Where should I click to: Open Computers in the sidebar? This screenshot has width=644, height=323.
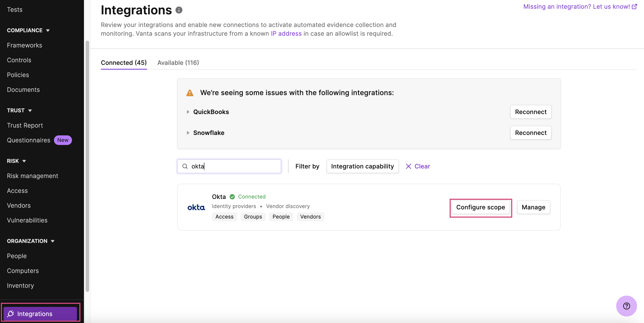point(23,271)
